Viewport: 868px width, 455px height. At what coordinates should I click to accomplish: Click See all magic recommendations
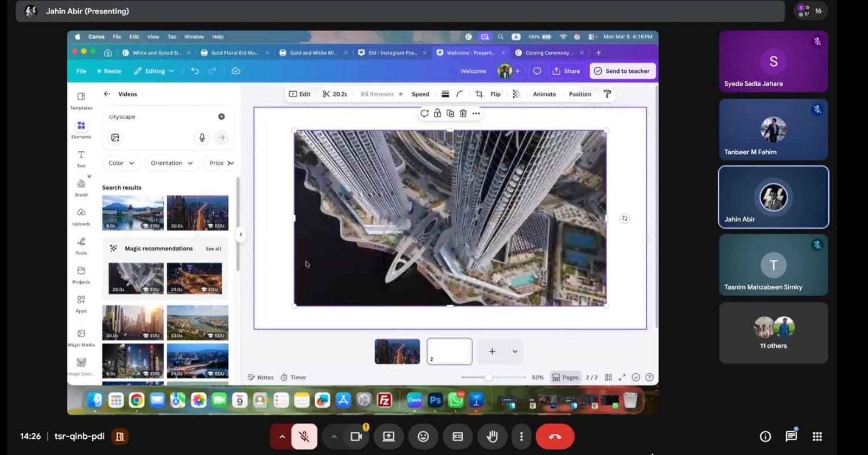213,249
